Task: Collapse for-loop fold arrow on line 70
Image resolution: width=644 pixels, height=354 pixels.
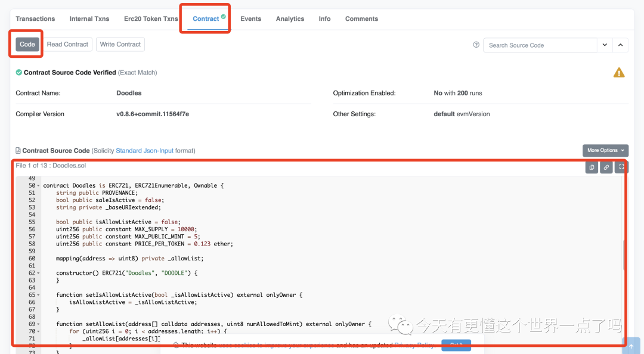Action: pyautogui.click(x=39, y=331)
